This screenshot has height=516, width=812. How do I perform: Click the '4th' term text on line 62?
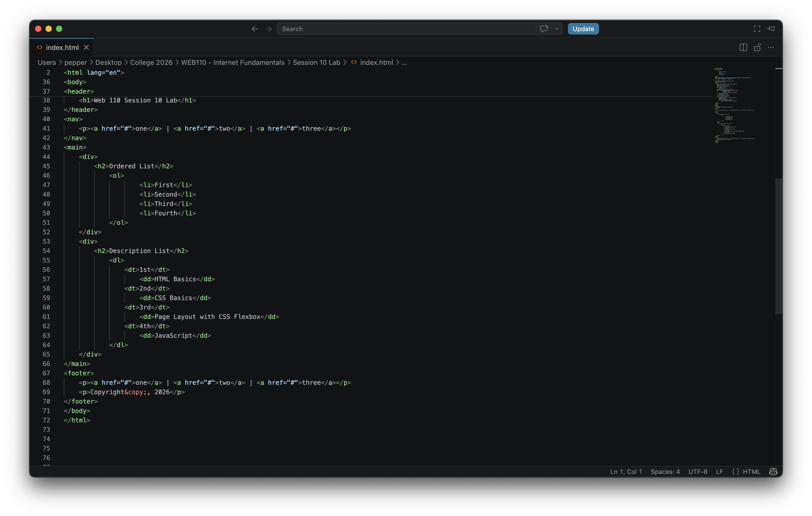(x=145, y=326)
